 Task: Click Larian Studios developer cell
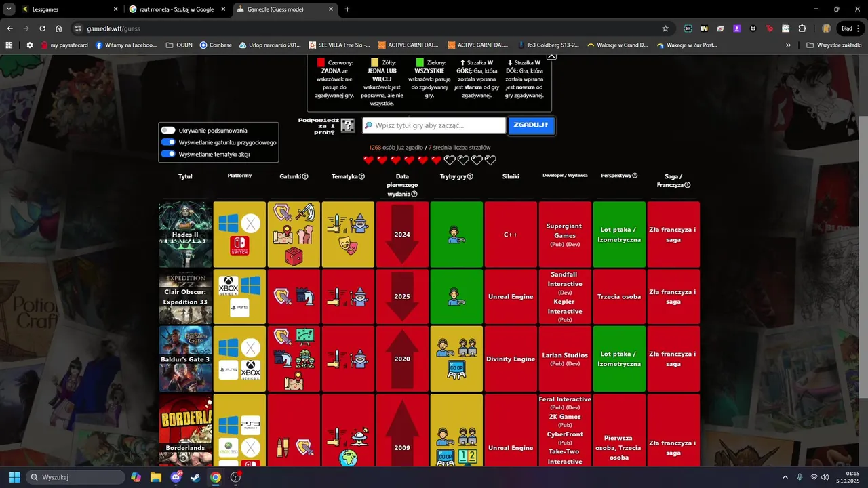pyautogui.click(x=565, y=359)
